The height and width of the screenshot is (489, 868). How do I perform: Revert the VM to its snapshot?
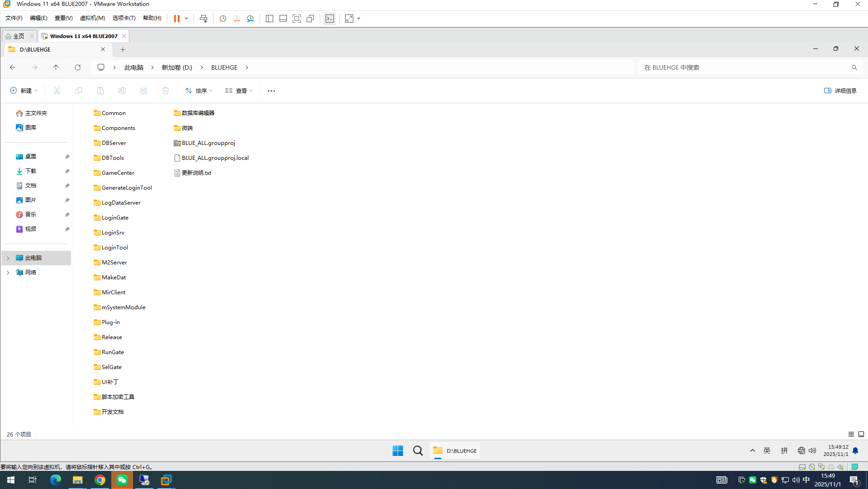[x=237, y=19]
